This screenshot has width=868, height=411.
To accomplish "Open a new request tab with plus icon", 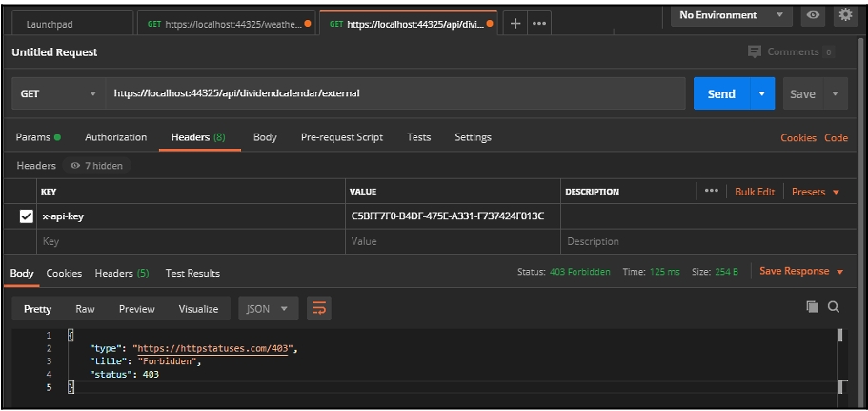I will click(x=515, y=24).
